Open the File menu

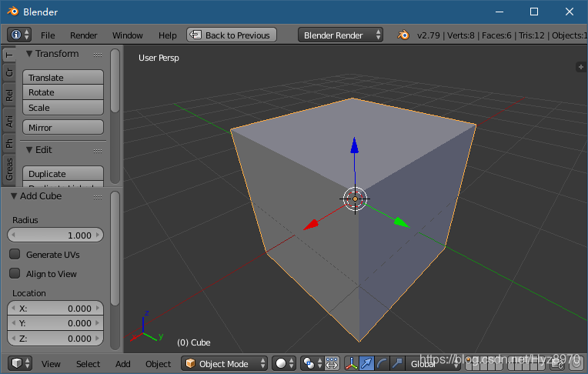(48, 35)
